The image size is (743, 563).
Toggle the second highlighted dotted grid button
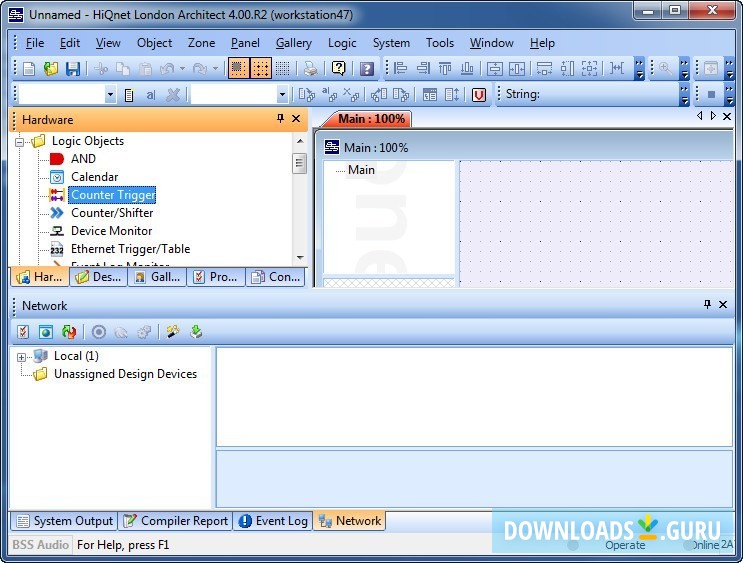(x=261, y=69)
